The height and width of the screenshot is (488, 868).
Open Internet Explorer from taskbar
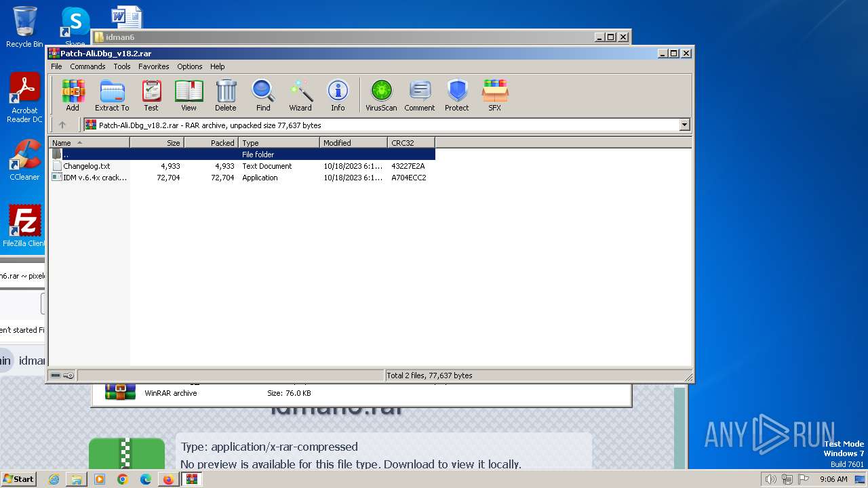coord(54,479)
